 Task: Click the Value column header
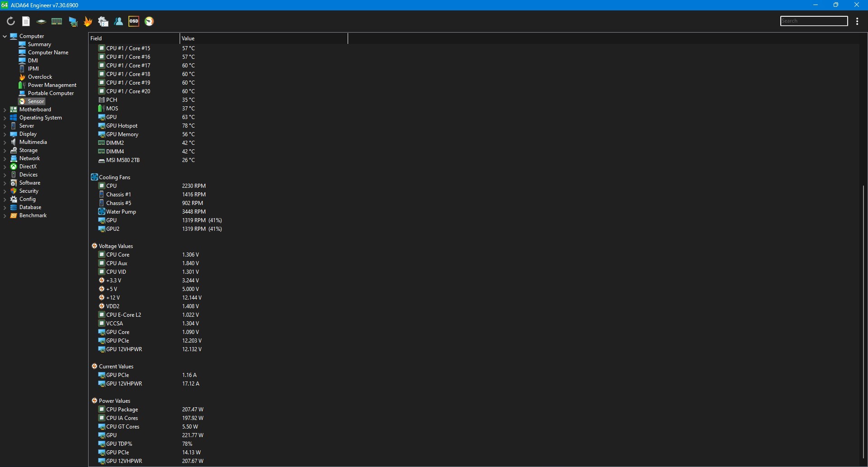[264, 38]
